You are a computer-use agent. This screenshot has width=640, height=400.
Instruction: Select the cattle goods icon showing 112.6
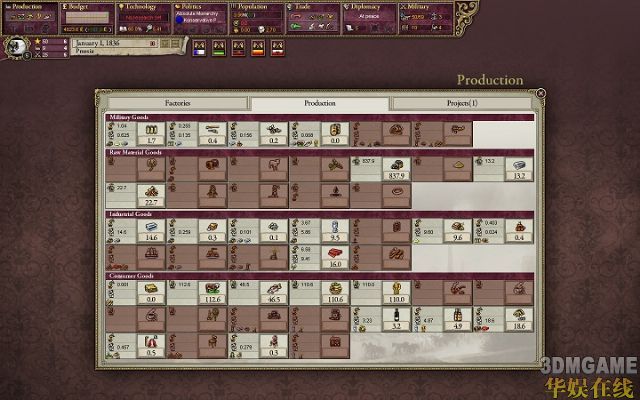click(212, 289)
